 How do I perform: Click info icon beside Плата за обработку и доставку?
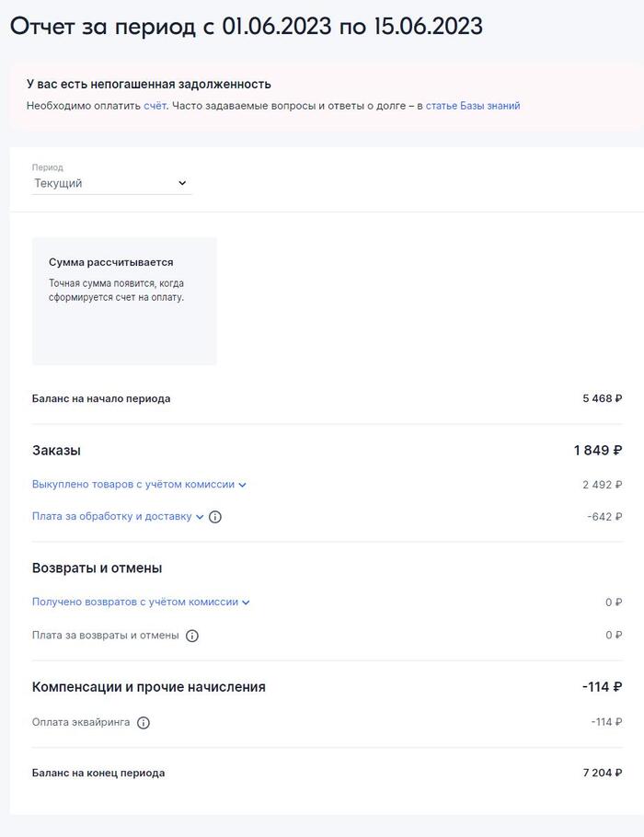click(215, 517)
